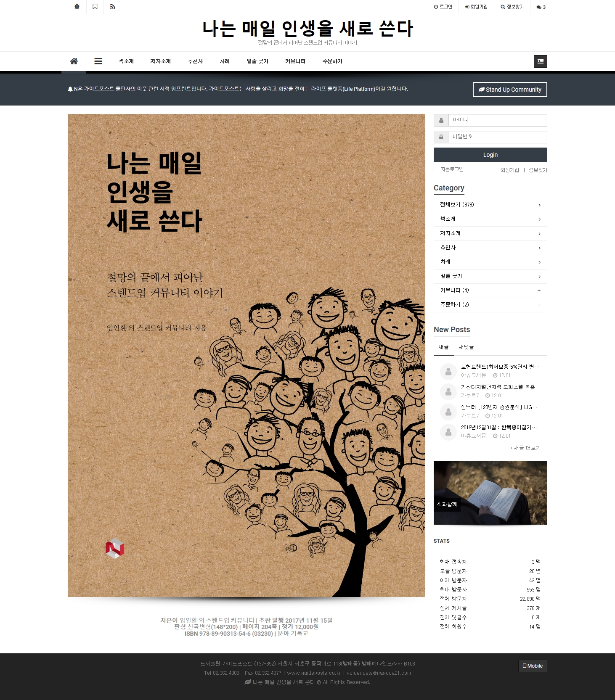The width and height of the screenshot is (615, 700).
Task: Open the 새글 더보기 link
Action: pyautogui.click(x=525, y=448)
